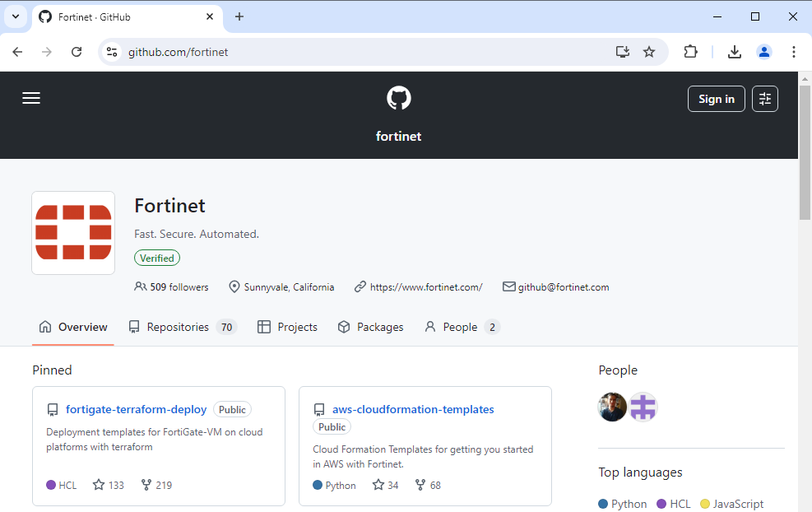The image size is (812, 512).
Task: Open site information in the address bar
Action: [111, 51]
